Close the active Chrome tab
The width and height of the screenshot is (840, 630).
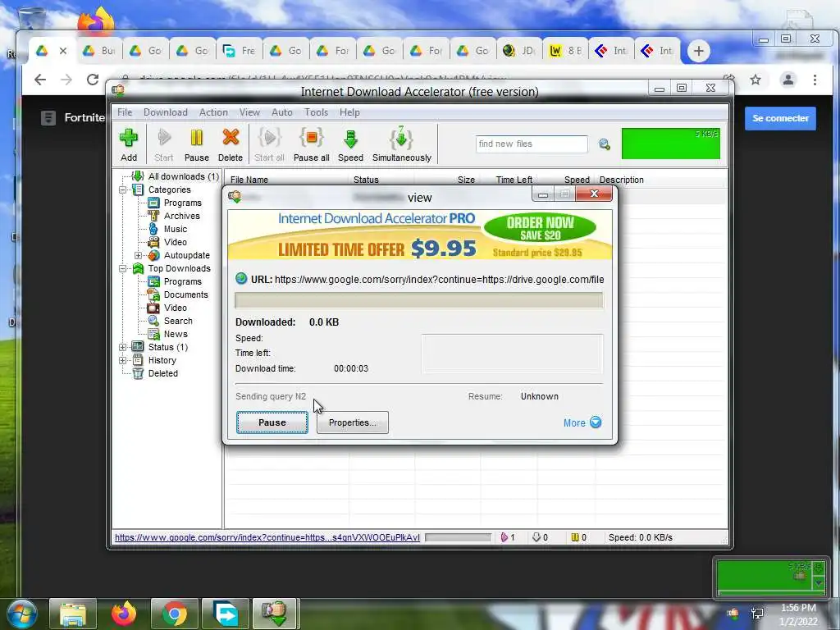tap(62, 51)
